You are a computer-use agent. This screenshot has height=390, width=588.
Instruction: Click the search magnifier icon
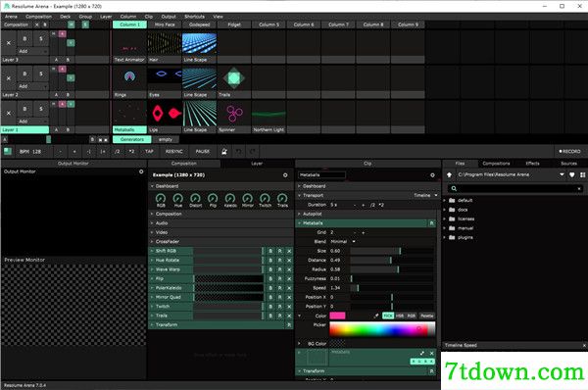click(x=454, y=188)
